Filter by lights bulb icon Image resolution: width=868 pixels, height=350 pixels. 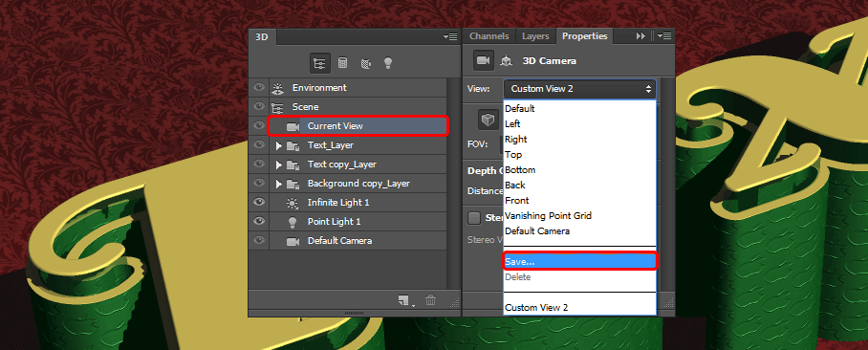pyautogui.click(x=388, y=63)
